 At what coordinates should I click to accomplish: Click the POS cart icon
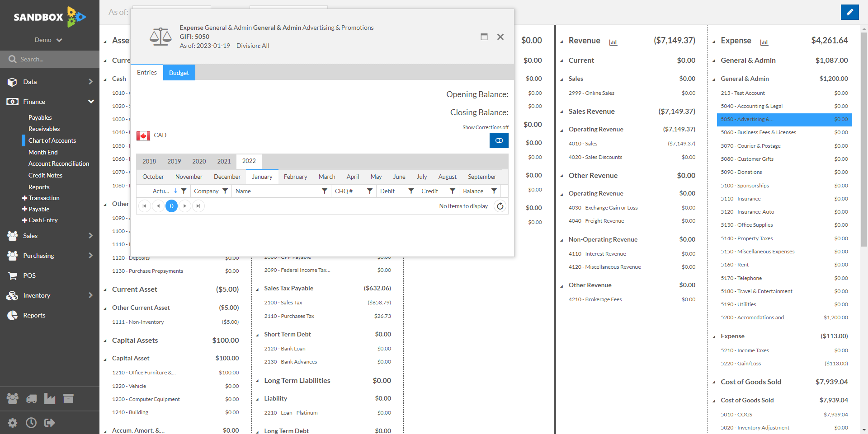click(12, 275)
